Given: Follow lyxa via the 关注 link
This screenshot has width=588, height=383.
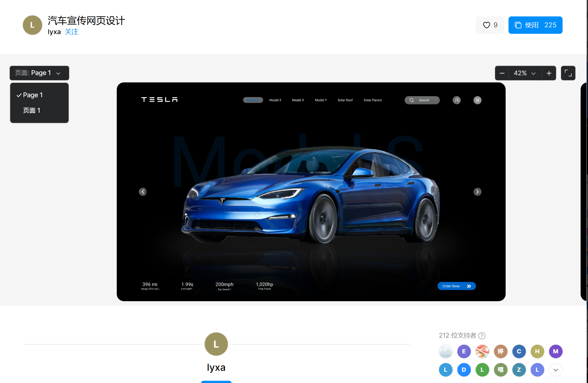Looking at the screenshot, I should pos(71,32).
